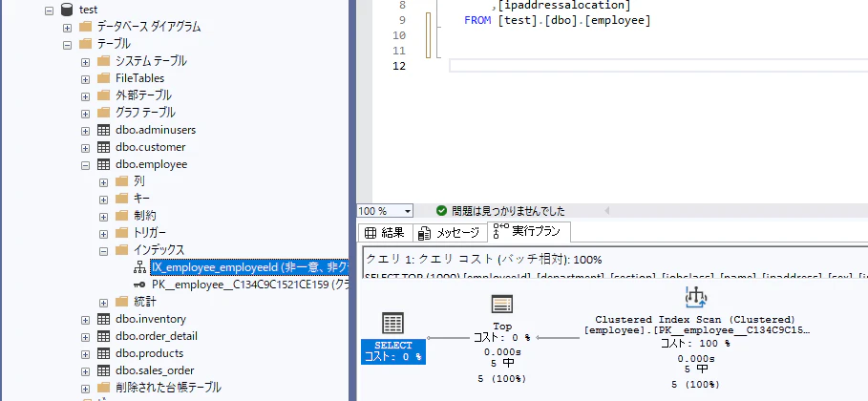This screenshot has width=868, height=401.
Task: Click the dbo.products table icon
Action: (103, 353)
